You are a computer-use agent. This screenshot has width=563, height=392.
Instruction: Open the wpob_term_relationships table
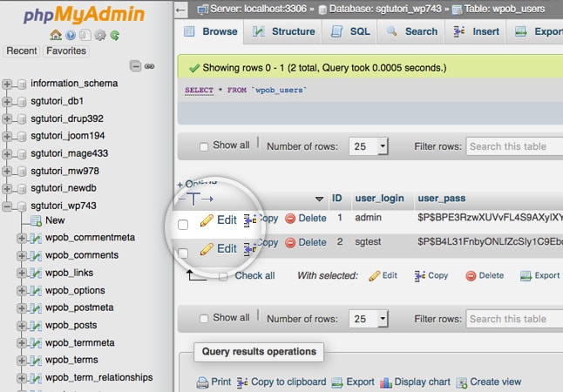(98, 378)
